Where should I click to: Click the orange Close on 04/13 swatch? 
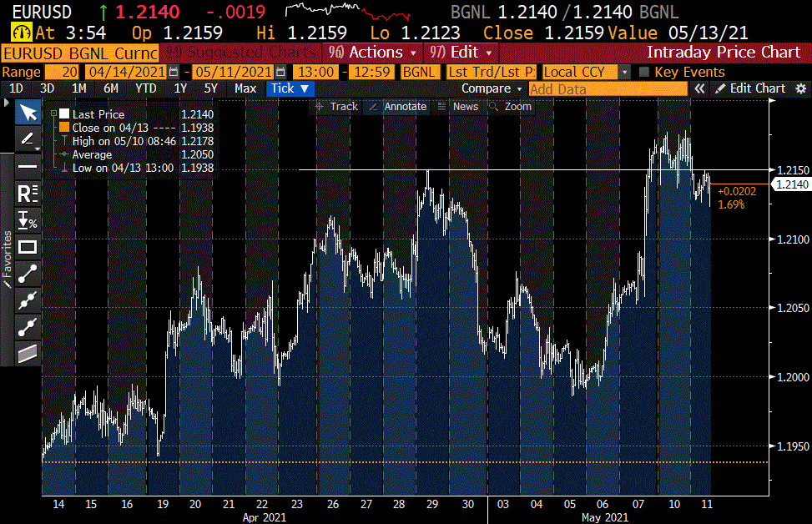point(64,128)
